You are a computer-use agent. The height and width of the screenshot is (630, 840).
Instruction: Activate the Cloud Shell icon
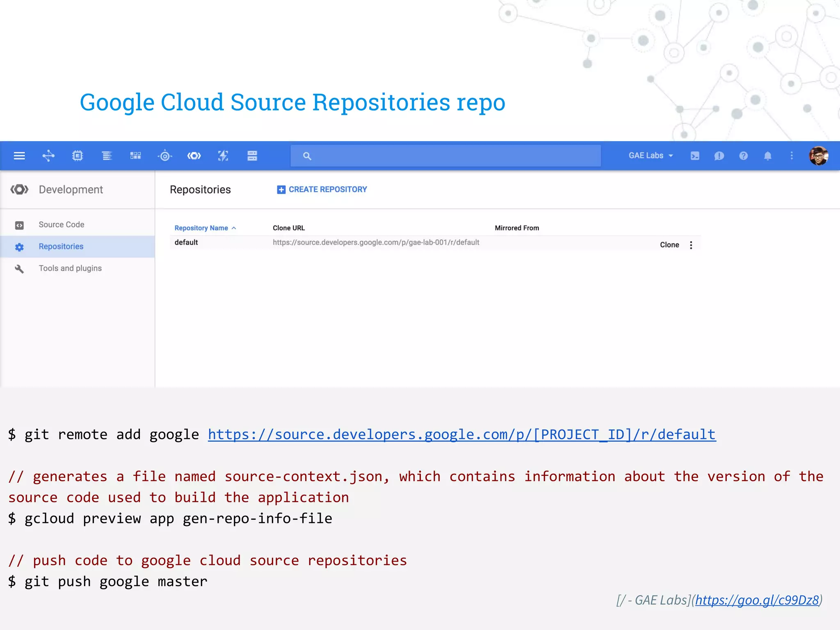coord(695,156)
